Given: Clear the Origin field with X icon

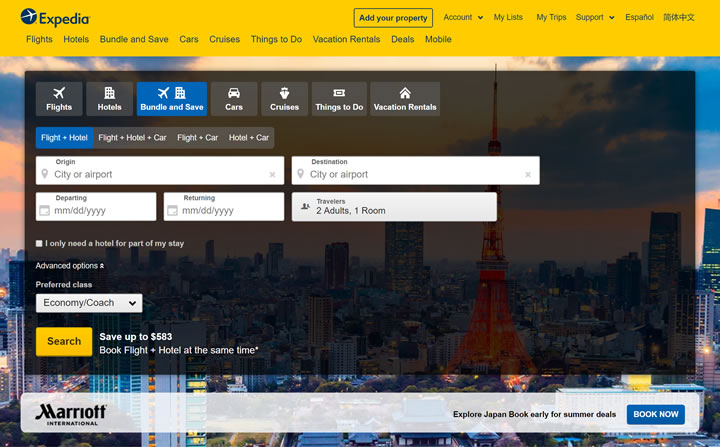Looking at the screenshot, I should [272, 175].
